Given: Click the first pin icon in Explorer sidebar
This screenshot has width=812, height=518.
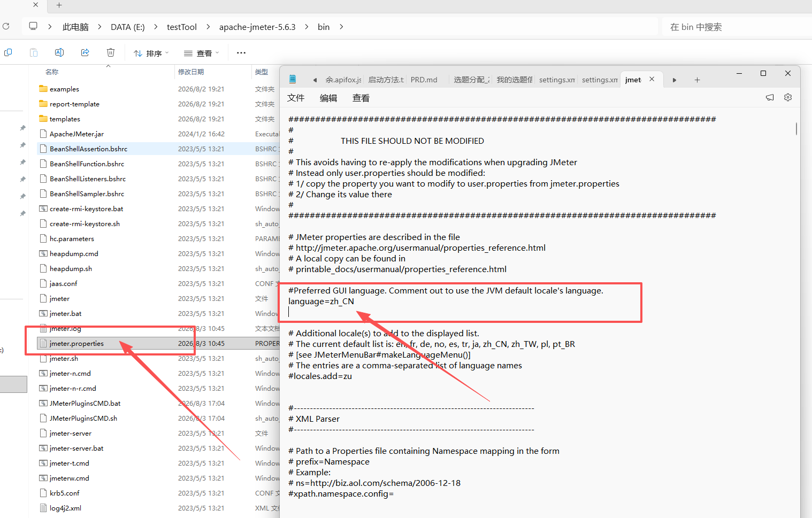Looking at the screenshot, I should 22,128.
